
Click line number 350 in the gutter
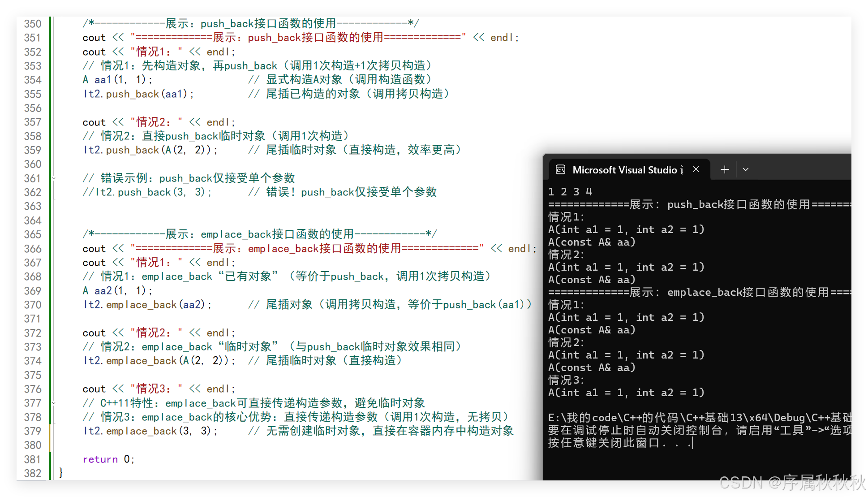[x=32, y=24]
